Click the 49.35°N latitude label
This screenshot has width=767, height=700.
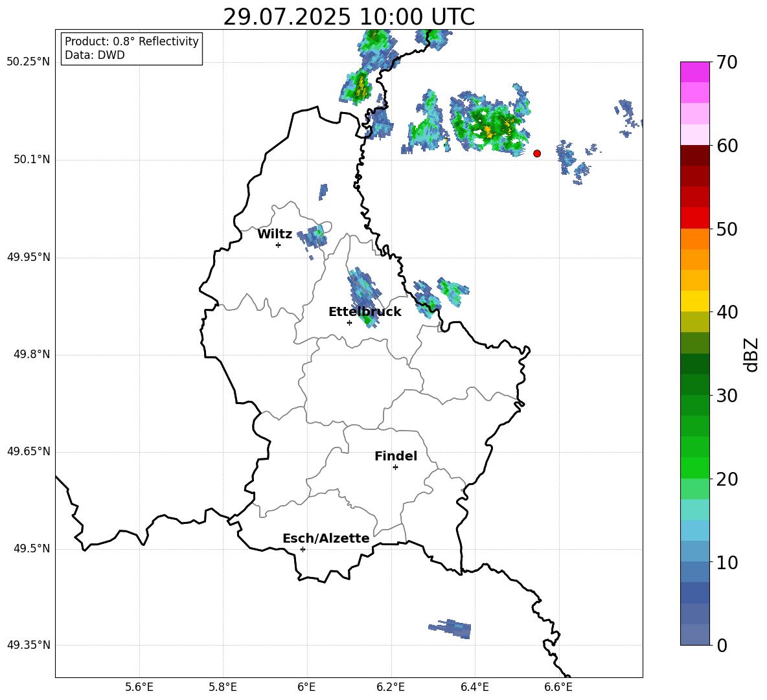click(29, 645)
